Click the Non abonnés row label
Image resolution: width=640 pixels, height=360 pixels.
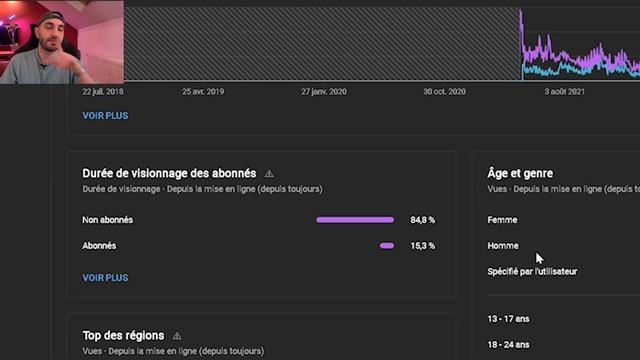[108, 220]
